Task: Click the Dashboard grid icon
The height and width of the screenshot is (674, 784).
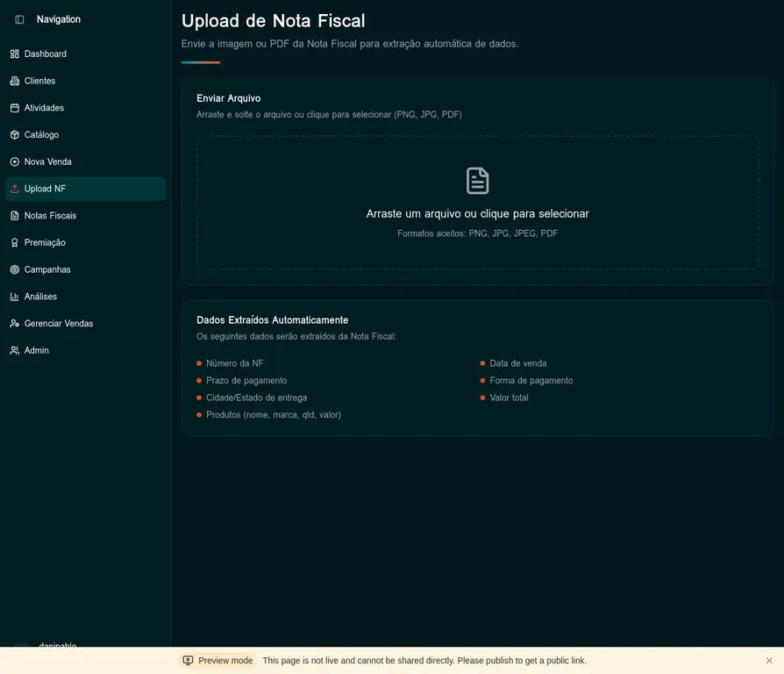Action: (x=15, y=54)
